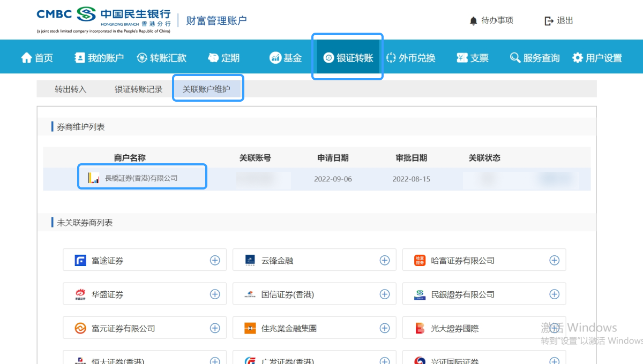The height and width of the screenshot is (364, 643).
Task: Add 富途证券 with its plus icon
Action: 215,260
